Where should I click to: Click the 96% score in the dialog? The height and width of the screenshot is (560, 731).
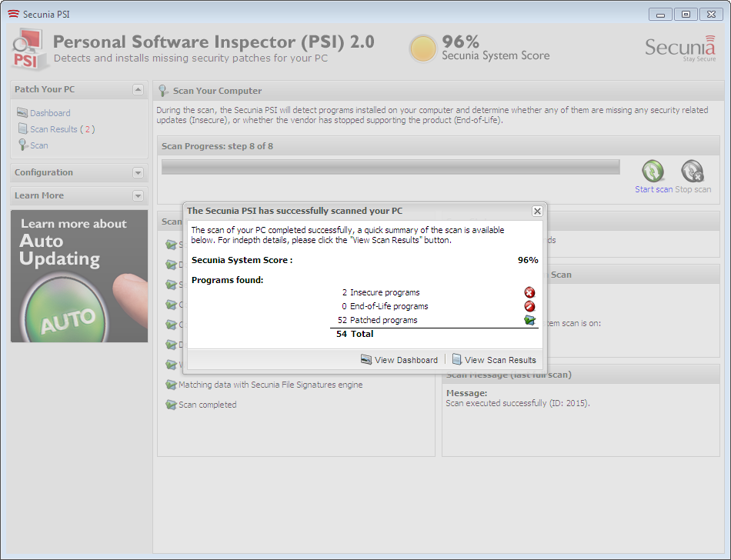(528, 260)
